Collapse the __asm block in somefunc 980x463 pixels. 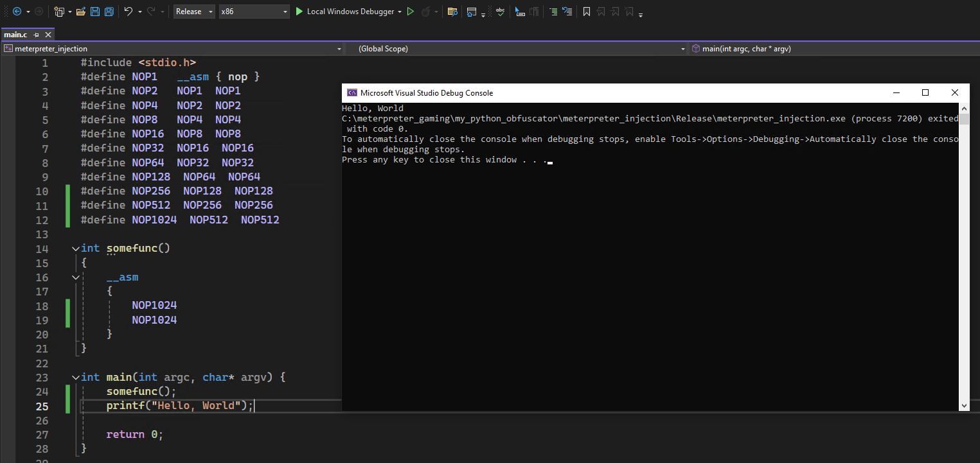76,277
